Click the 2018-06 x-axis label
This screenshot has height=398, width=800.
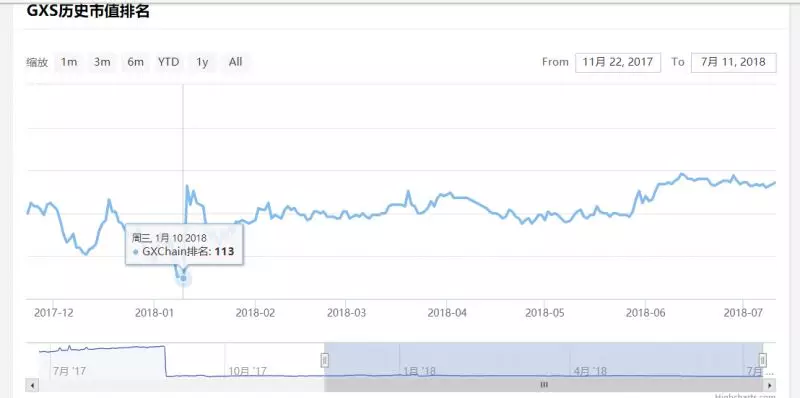646,313
